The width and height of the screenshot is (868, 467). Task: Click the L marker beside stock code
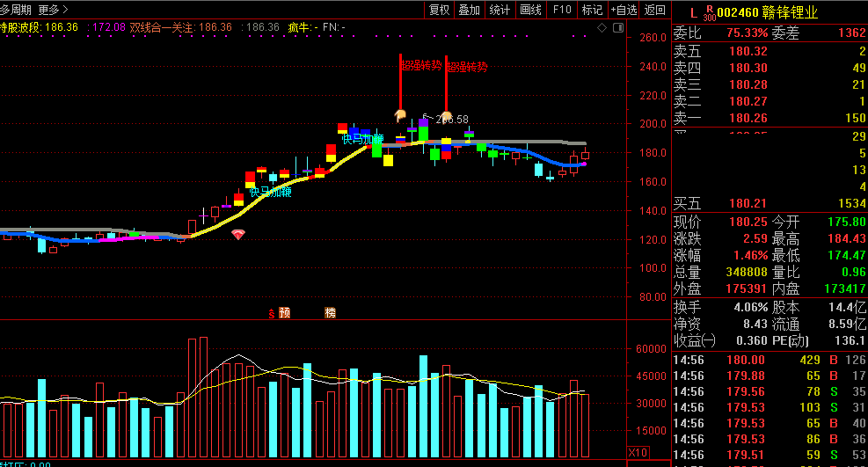694,12
